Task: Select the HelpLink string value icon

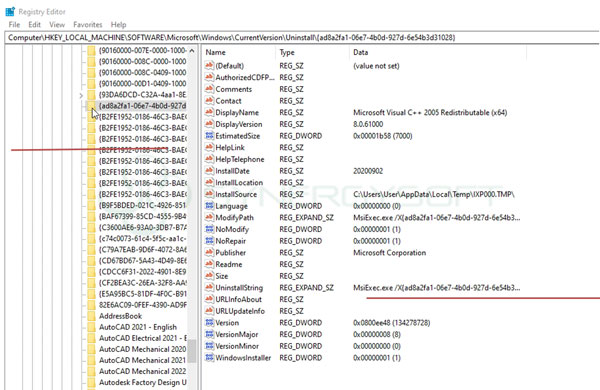Action: tap(209, 147)
